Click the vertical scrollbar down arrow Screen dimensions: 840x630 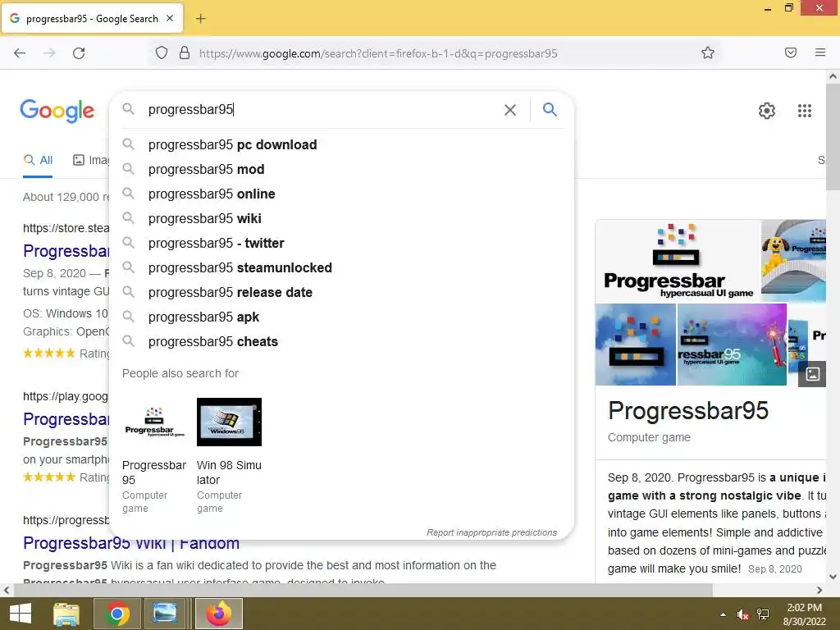[833, 577]
